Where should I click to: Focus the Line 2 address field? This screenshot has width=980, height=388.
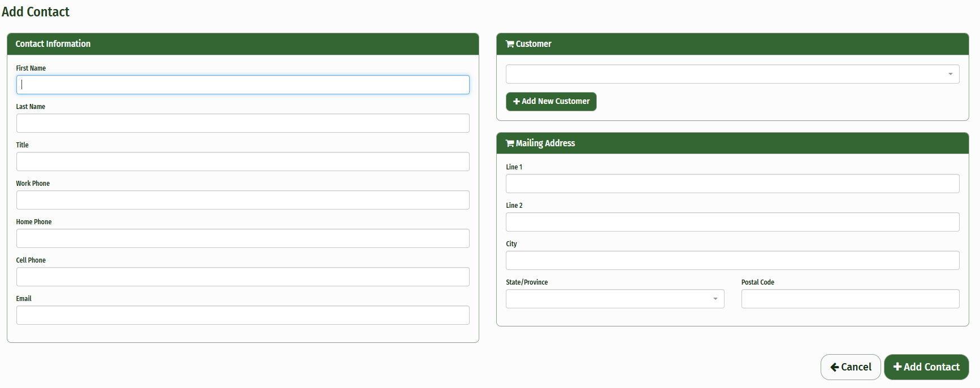732,222
